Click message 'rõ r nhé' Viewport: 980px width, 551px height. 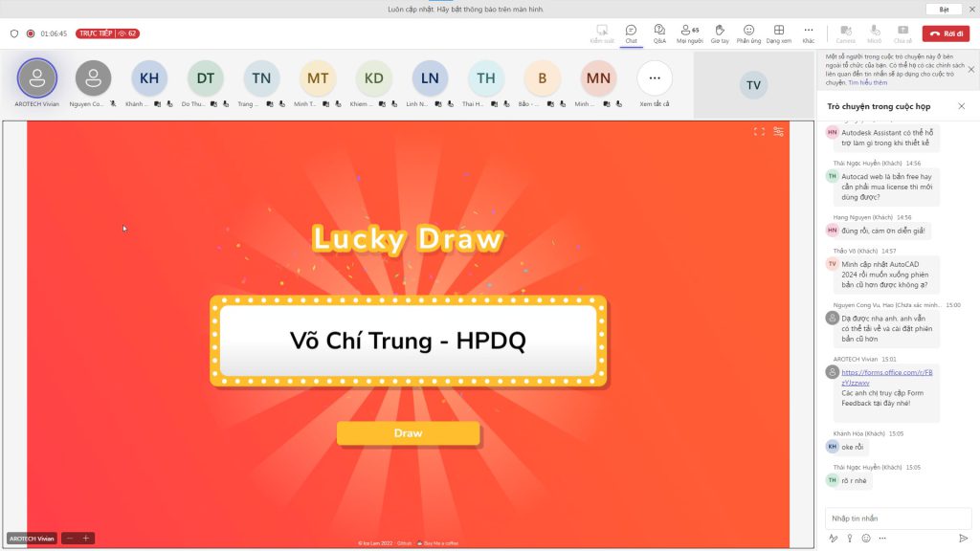click(854, 480)
